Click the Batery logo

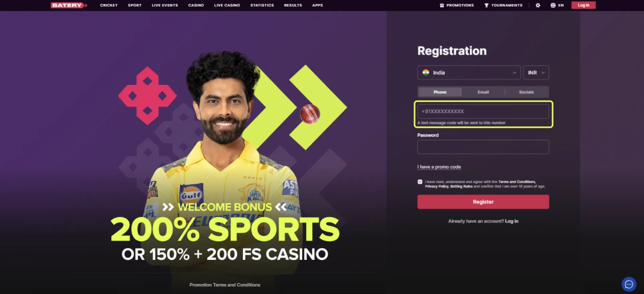coord(69,5)
